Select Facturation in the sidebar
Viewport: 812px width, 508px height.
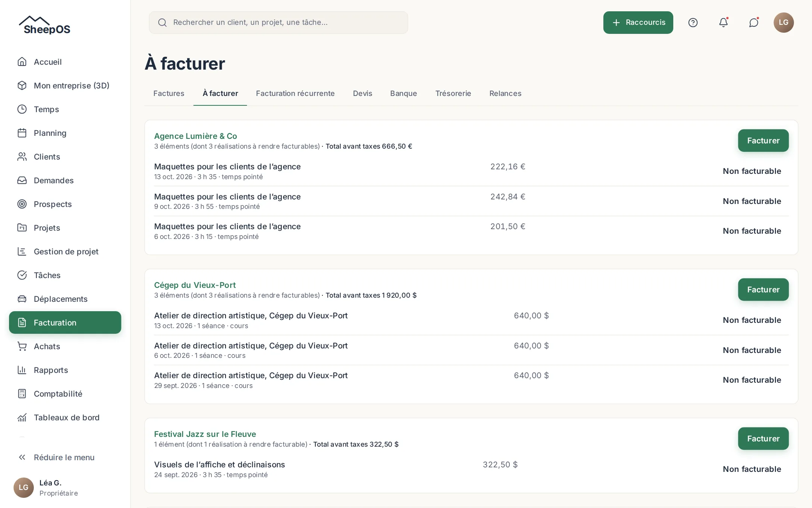(65, 322)
